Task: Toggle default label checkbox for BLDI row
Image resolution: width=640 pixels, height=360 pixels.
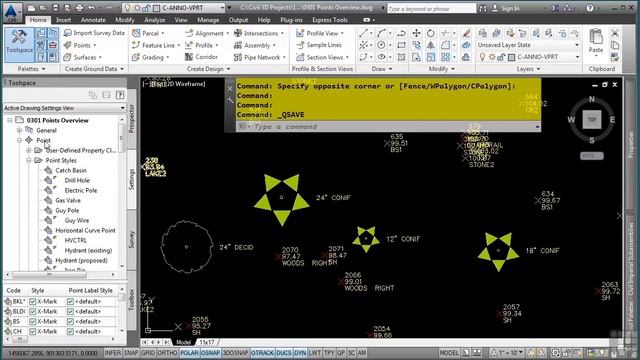Action: (70, 311)
